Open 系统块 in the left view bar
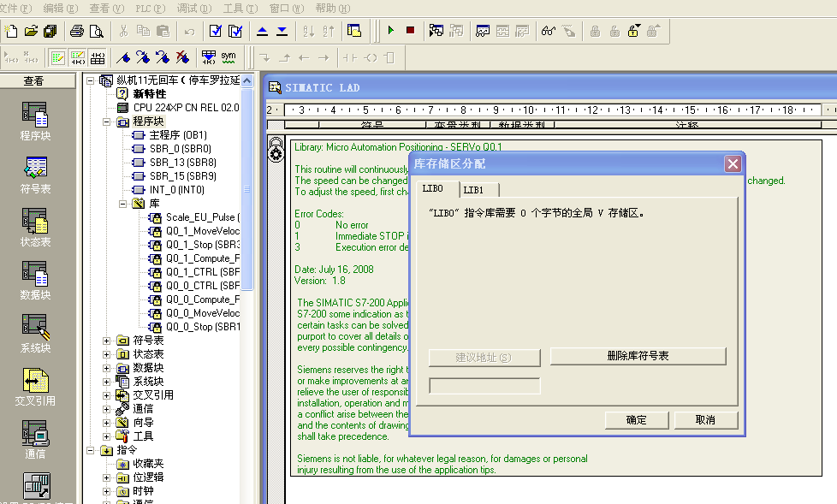The image size is (837, 504). [x=35, y=334]
